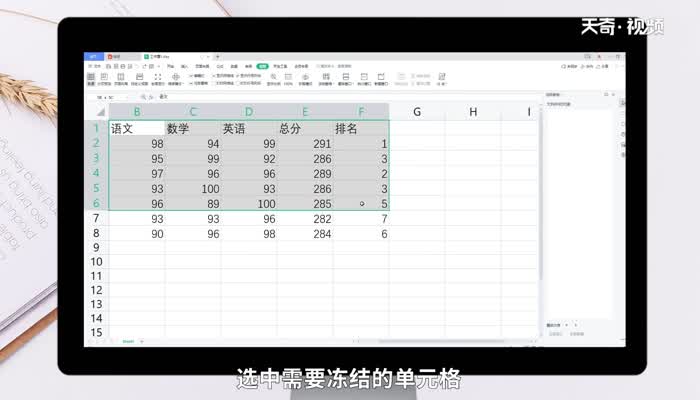Open a new document tab with plus
700x400 pixels.
[218, 57]
